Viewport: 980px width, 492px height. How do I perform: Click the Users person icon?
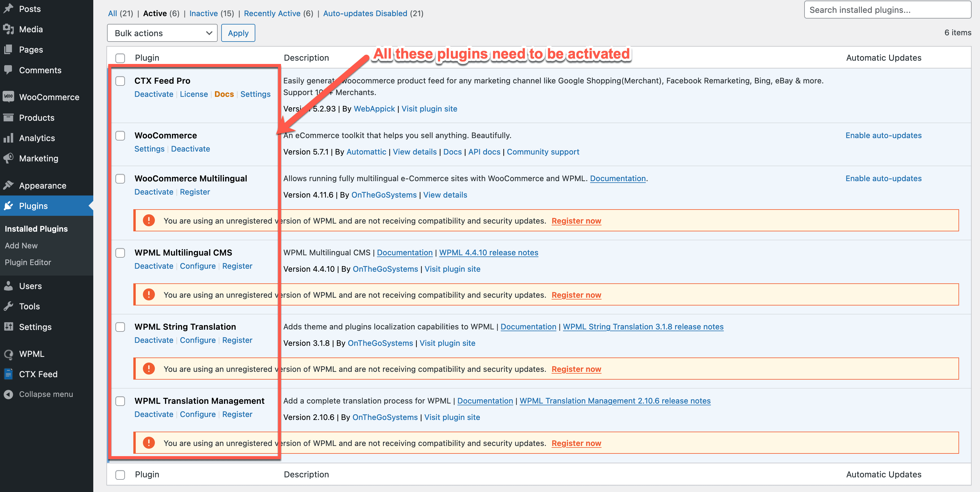pyautogui.click(x=8, y=286)
